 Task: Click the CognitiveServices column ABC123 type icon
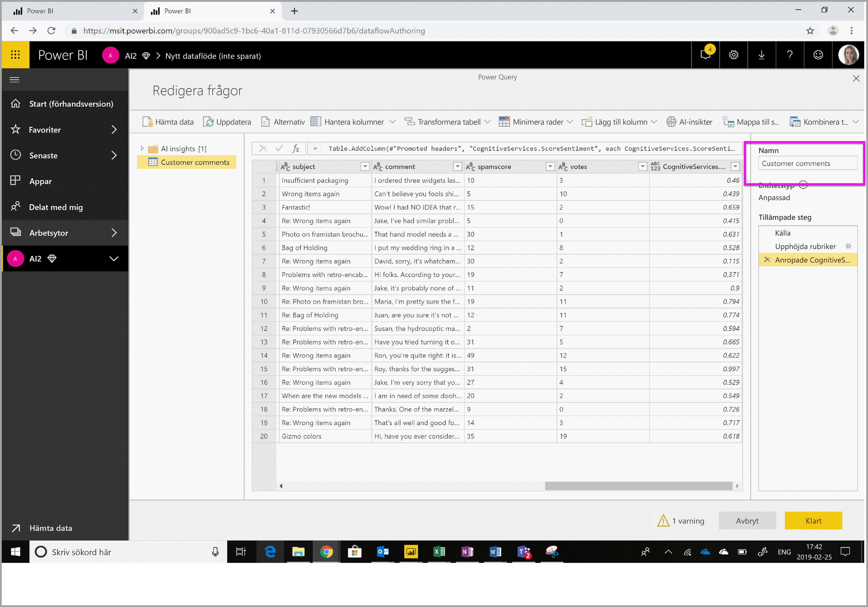(x=655, y=166)
